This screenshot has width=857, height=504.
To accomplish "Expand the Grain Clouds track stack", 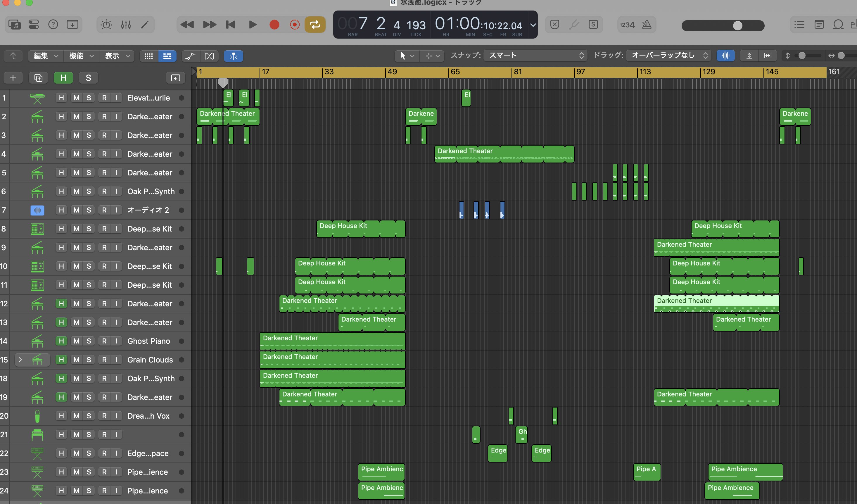I will [20, 360].
